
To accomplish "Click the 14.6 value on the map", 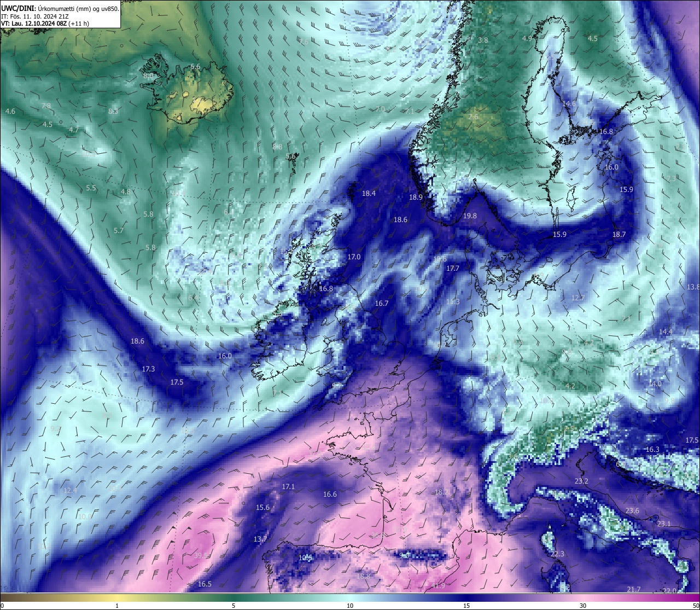I will click(x=569, y=104).
